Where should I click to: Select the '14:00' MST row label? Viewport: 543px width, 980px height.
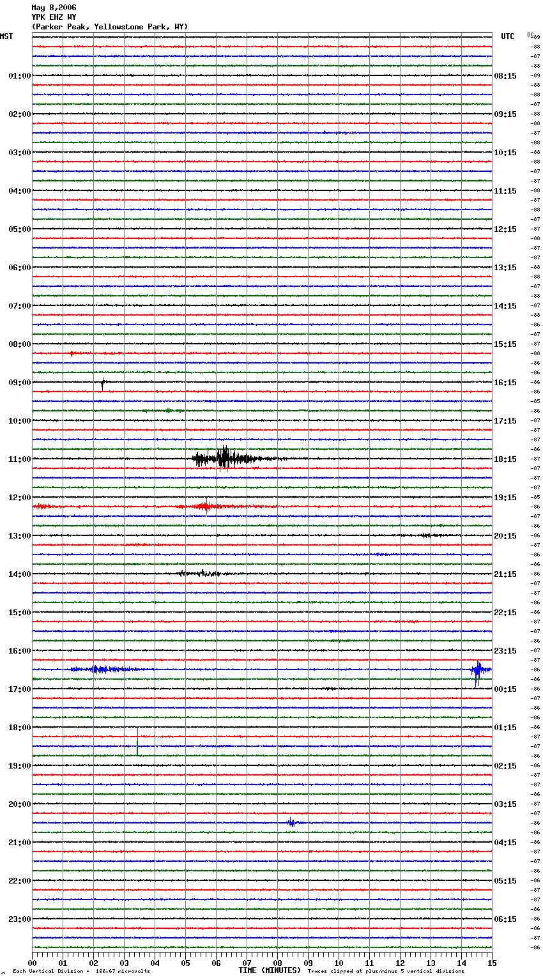(20, 574)
